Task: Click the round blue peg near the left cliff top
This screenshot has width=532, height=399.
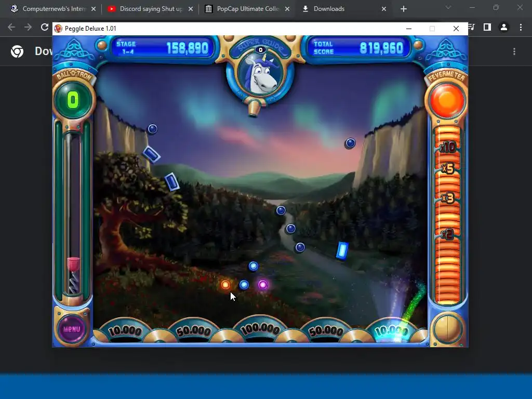Action: point(153,129)
